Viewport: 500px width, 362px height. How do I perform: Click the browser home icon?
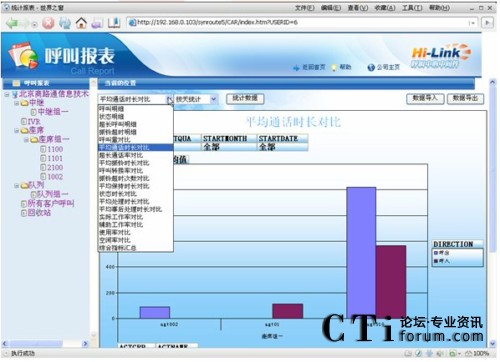tap(81, 23)
